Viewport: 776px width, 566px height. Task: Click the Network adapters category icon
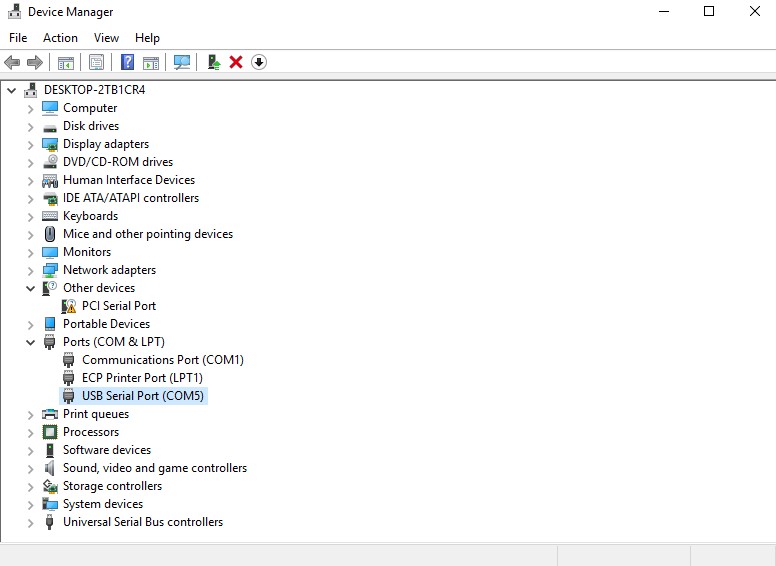click(x=50, y=270)
